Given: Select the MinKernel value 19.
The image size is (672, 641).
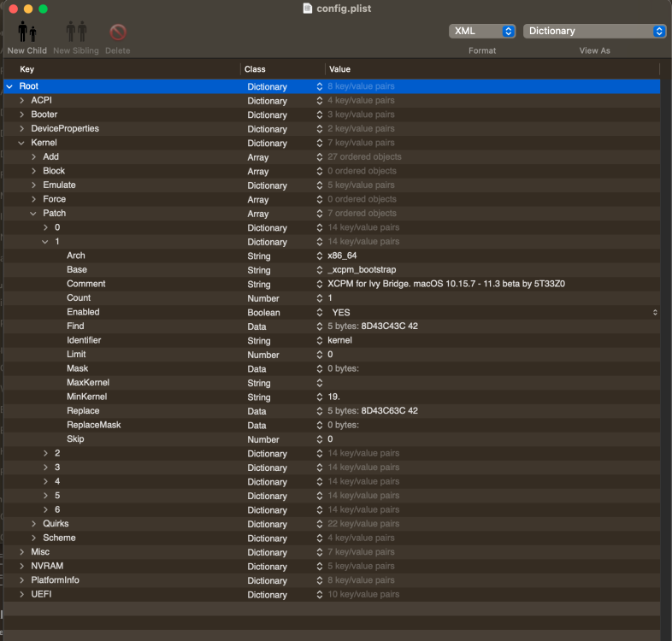Looking at the screenshot, I should [x=333, y=397].
